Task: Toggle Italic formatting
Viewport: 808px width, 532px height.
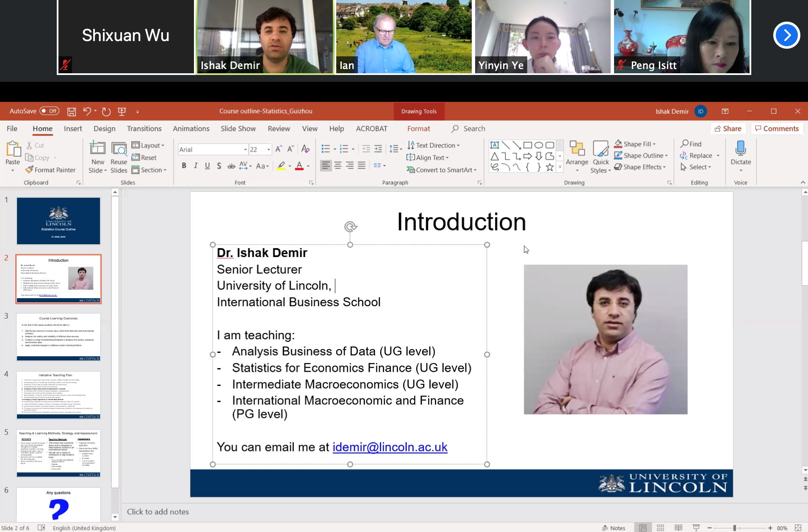Action: tap(196, 166)
